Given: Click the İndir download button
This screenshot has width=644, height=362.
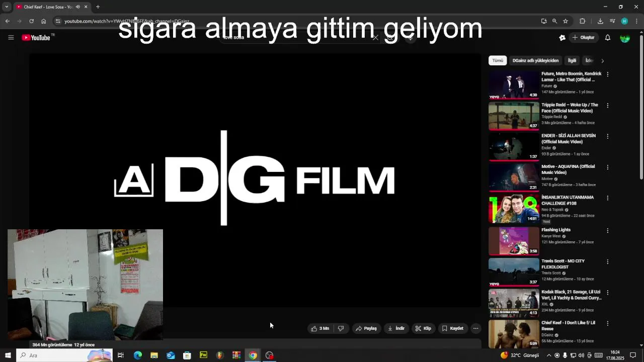Looking at the screenshot, I should pyautogui.click(x=396, y=328).
